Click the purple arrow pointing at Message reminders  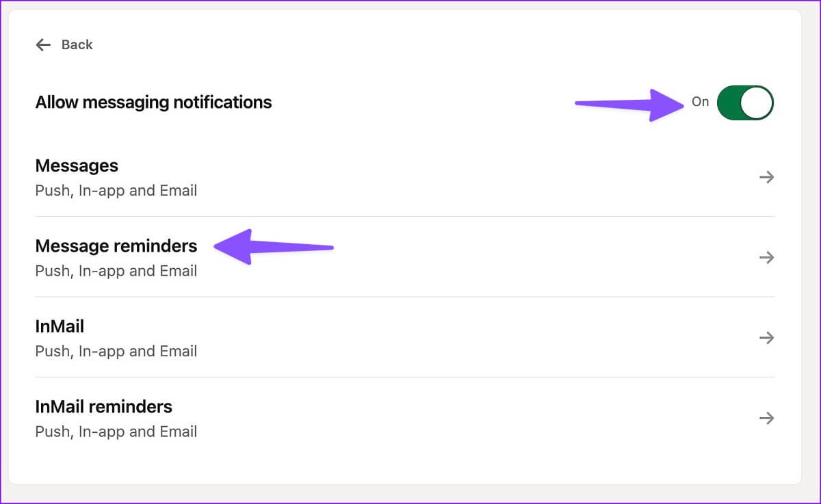click(274, 246)
